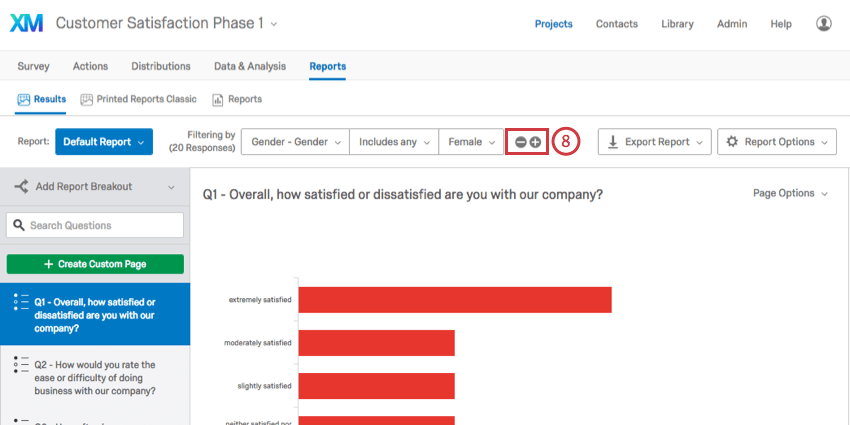Click the Q2 list icon in sidebar

tap(21, 364)
